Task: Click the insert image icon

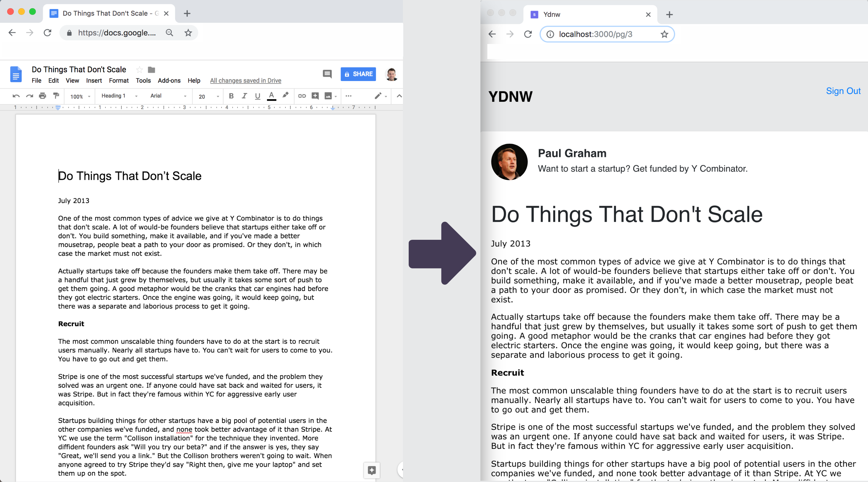Action: [328, 96]
